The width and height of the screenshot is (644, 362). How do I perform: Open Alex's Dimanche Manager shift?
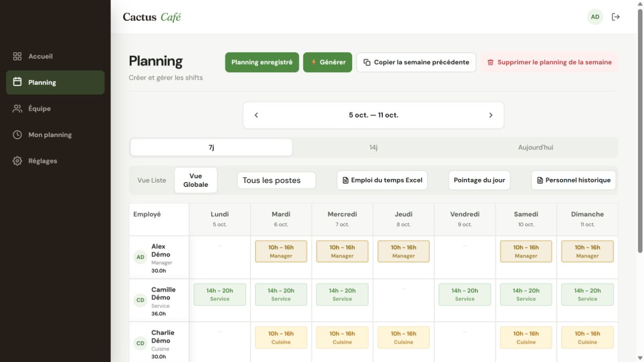[x=587, y=252]
